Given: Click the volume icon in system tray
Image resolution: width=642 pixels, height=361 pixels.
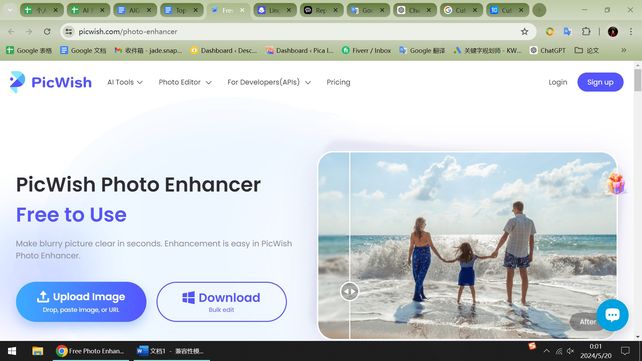Looking at the screenshot, I should [x=570, y=351].
